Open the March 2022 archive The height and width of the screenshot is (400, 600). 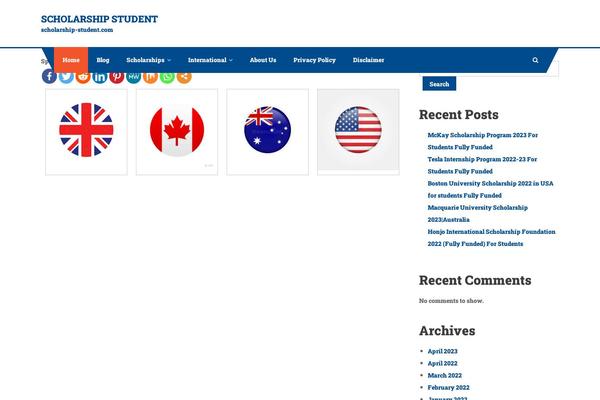445,376
